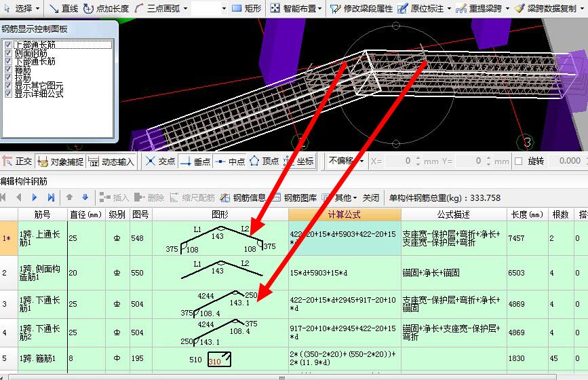The image size is (588, 380).
Task: Uncheck 上部通长筋 checkbox
Action: coord(8,45)
